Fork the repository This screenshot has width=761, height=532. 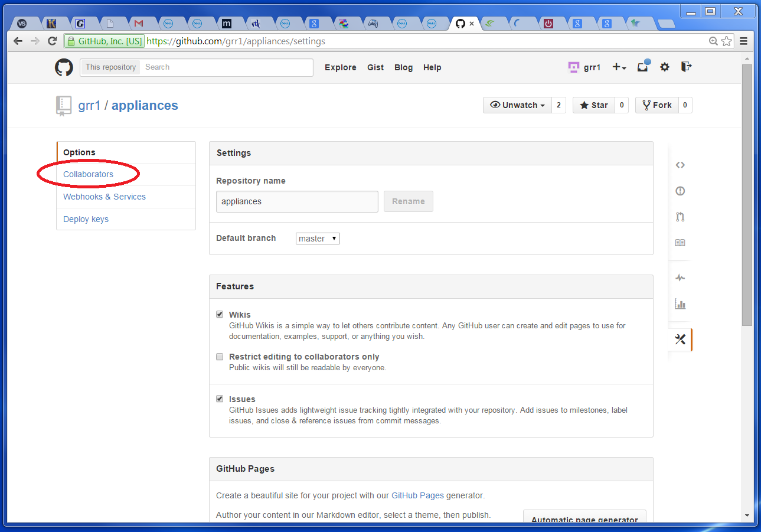(x=657, y=105)
